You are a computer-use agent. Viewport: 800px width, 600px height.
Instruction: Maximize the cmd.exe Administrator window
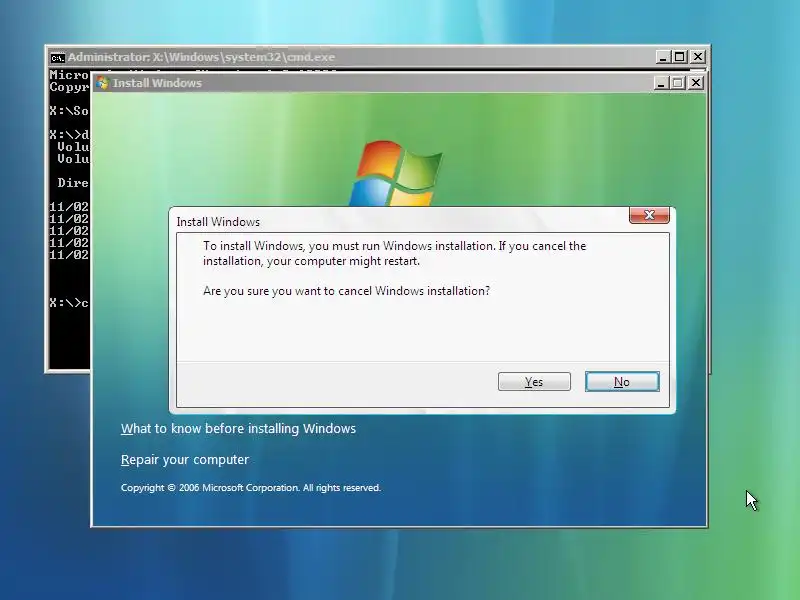[x=680, y=57]
